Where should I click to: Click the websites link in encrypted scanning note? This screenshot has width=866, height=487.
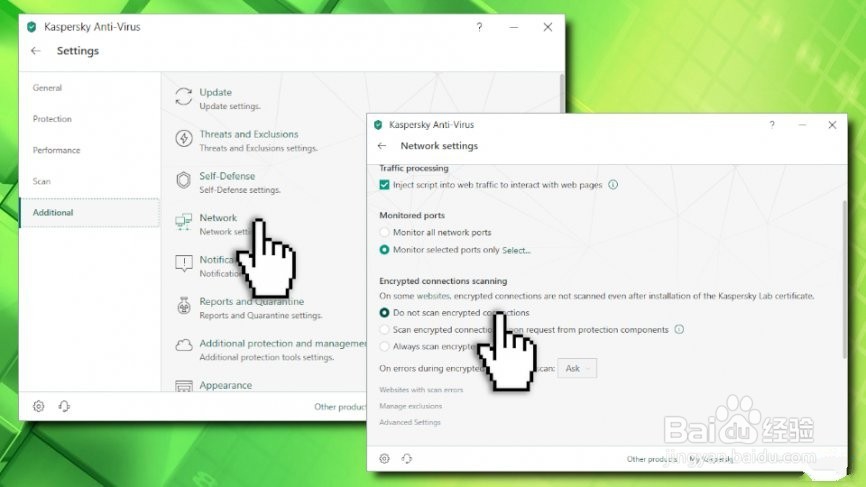pyautogui.click(x=433, y=296)
